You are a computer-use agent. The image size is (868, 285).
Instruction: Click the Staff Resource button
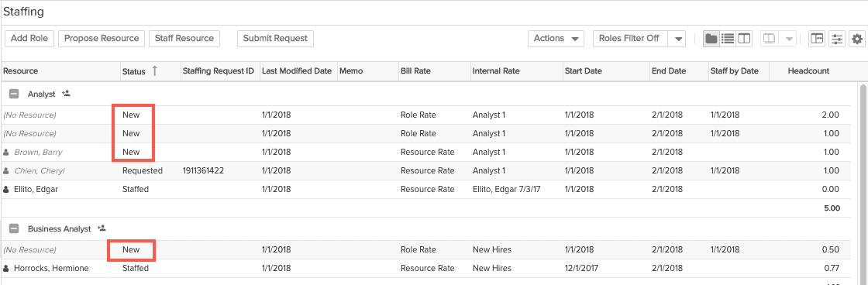coord(184,38)
